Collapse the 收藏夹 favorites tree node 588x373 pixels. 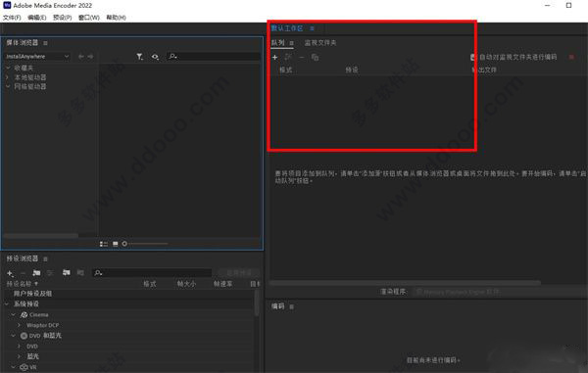tap(8, 68)
